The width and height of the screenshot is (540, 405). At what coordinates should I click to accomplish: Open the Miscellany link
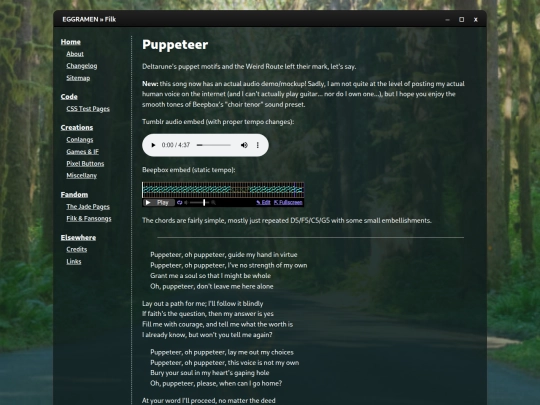pos(81,176)
